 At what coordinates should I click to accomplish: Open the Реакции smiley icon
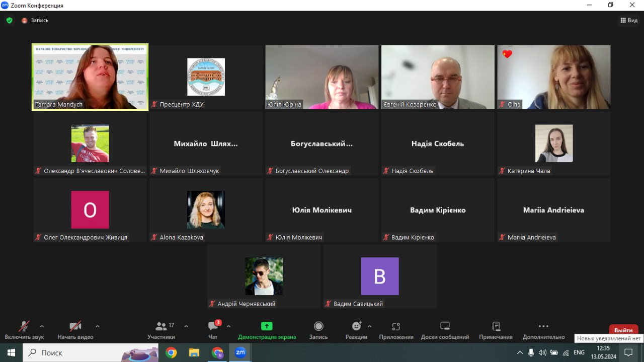click(357, 326)
